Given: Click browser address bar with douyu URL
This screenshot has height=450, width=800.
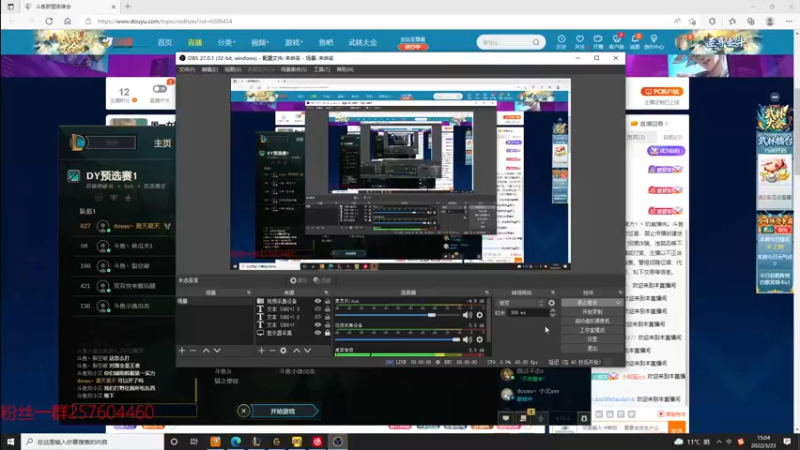Looking at the screenshot, I should [x=378, y=21].
